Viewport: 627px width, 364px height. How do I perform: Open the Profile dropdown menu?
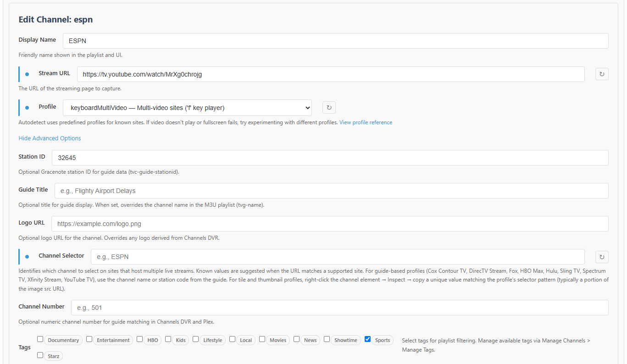click(187, 108)
